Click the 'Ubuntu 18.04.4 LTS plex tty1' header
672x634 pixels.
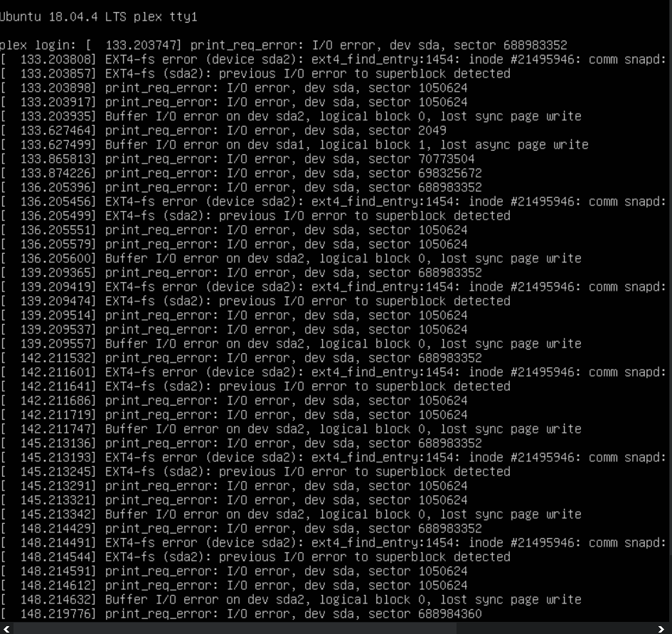[x=99, y=17]
